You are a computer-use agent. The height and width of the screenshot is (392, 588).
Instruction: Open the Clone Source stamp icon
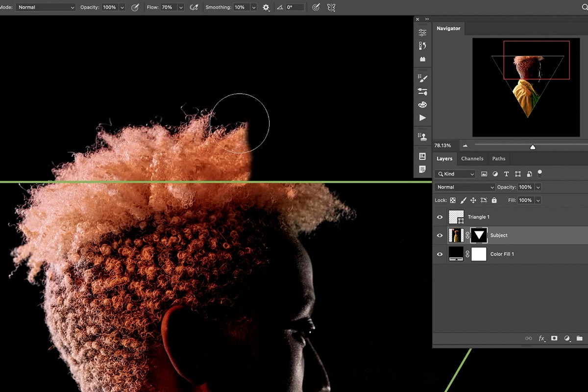click(422, 137)
